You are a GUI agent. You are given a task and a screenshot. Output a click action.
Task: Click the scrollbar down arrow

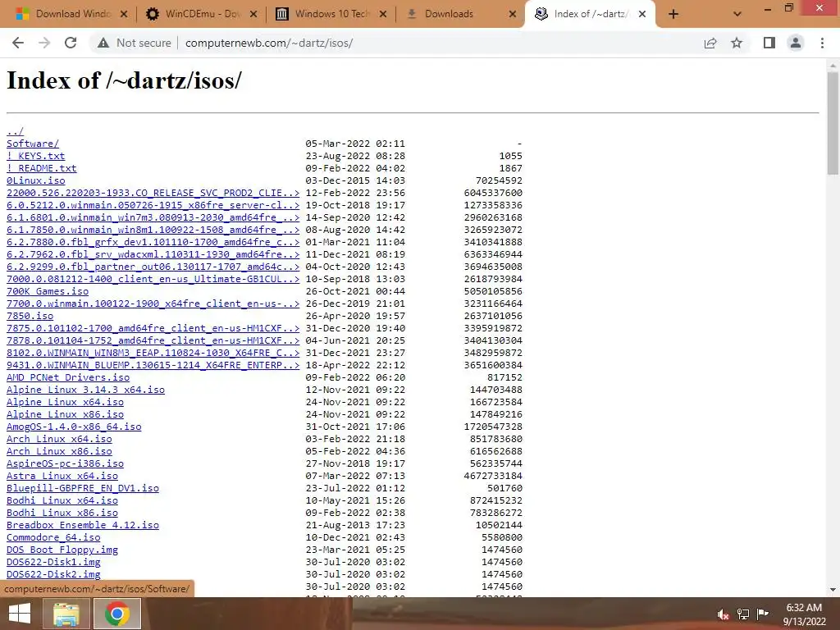click(x=833, y=590)
